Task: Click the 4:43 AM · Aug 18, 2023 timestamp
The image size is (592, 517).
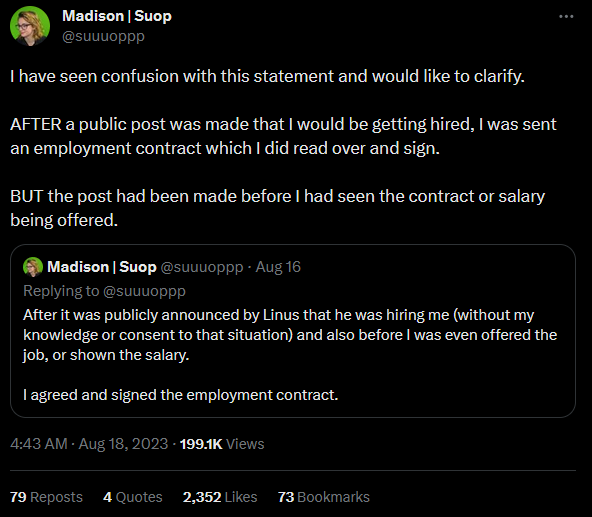Action: tap(89, 444)
